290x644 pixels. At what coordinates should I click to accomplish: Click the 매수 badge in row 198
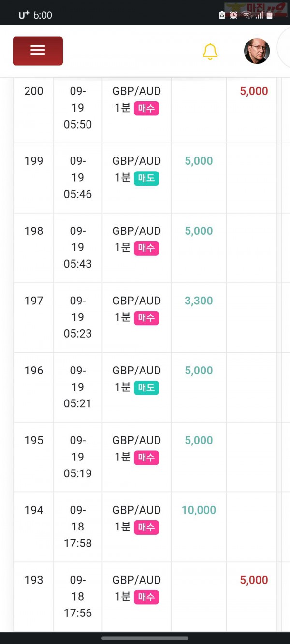(146, 248)
